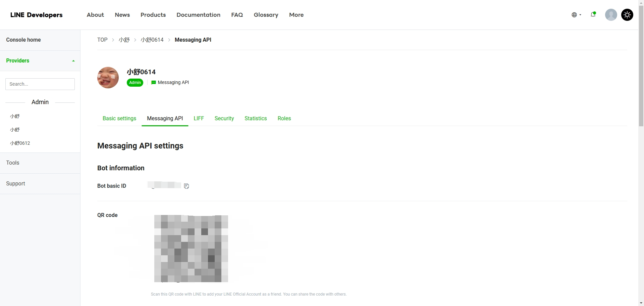Click the QR code image
The image size is (644, 306).
pyautogui.click(x=191, y=249)
